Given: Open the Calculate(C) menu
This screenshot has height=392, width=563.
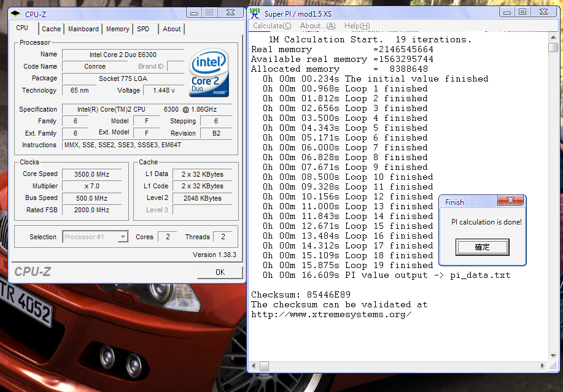Looking at the screenshot, I should click(x=272, y=26).
